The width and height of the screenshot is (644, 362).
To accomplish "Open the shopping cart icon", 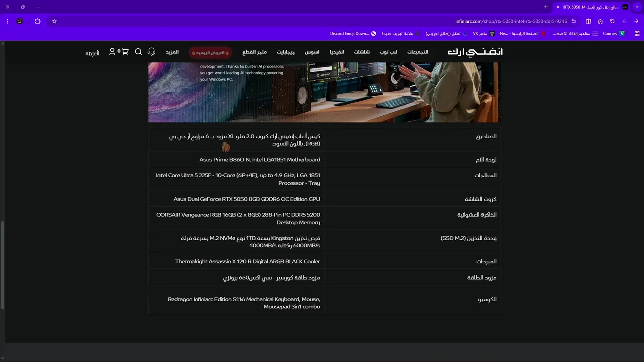I will pyautogui.click(x=125, y=52).
